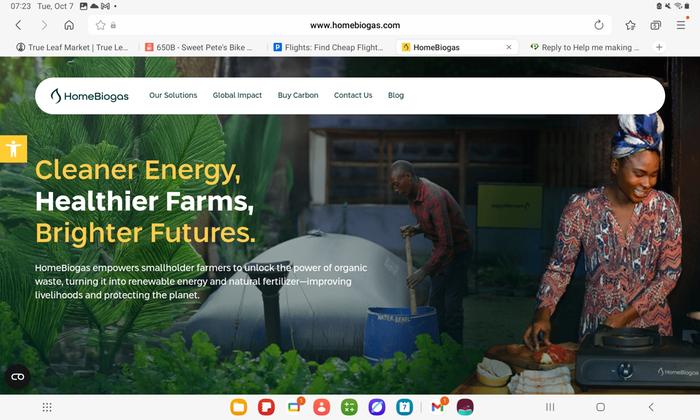The width and height of the screenshot is (700, 420).
Task: Bookmark the page using the address bar star
Action: coord(100,25)
